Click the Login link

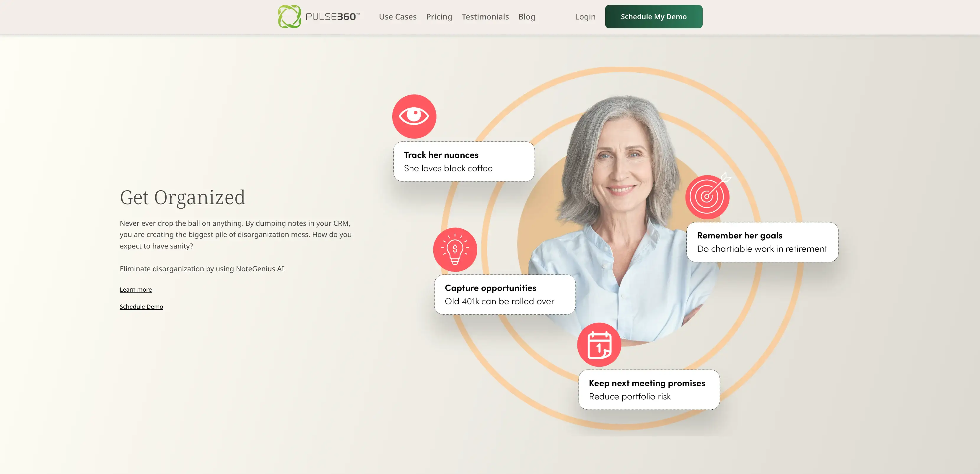click(585, 17)
